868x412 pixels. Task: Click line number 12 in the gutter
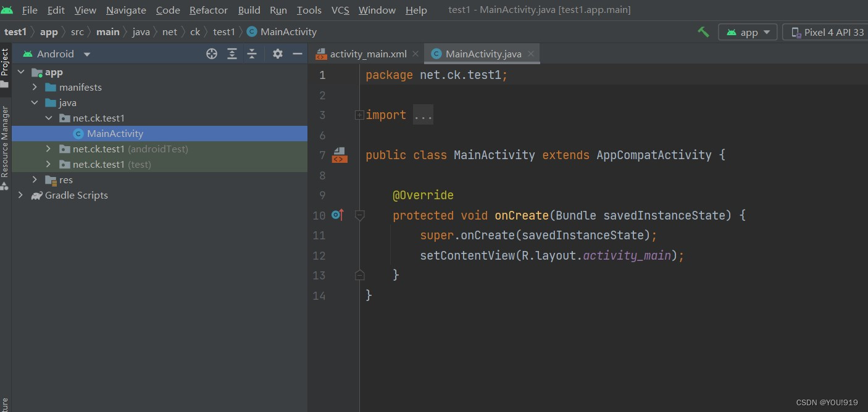click(319, 255)
